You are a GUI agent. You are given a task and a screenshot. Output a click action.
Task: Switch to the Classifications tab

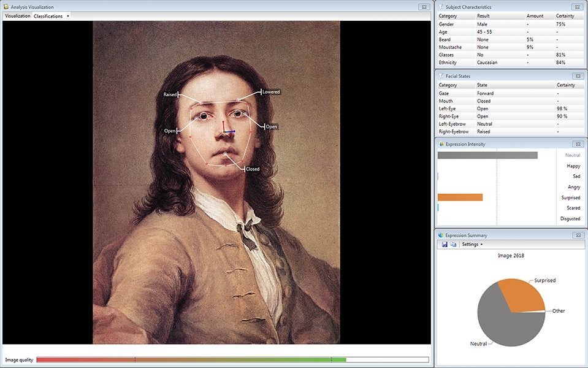click(x=48, y=16)
